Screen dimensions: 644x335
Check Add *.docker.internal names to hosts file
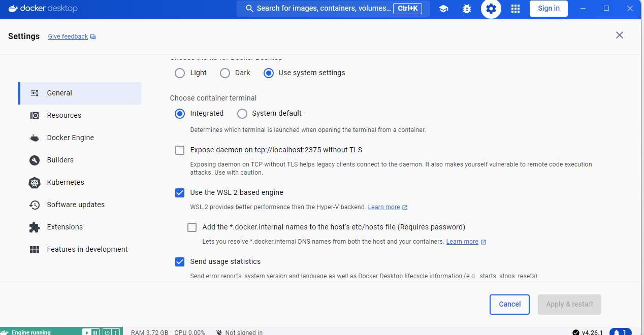[x=192, y=227]
